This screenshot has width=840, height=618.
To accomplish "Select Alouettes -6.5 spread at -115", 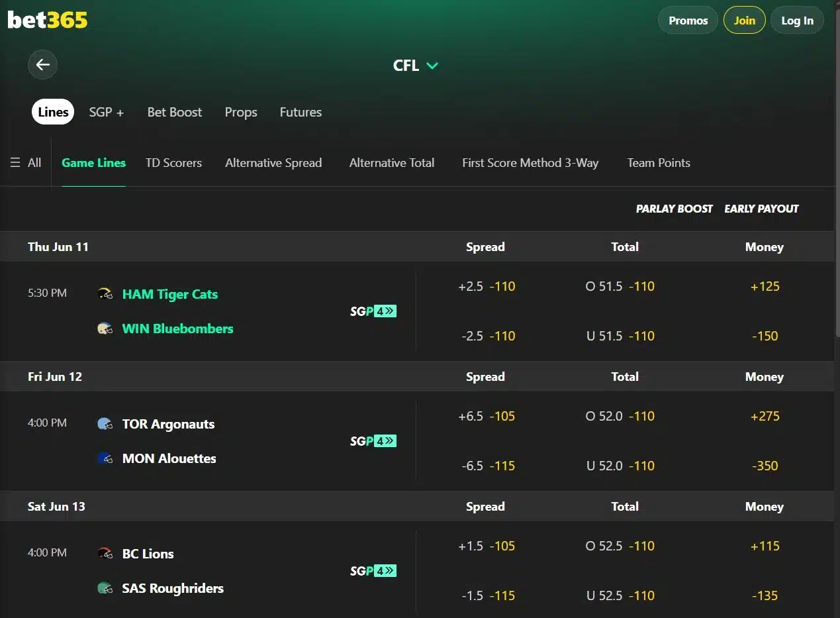I will 488,466.
